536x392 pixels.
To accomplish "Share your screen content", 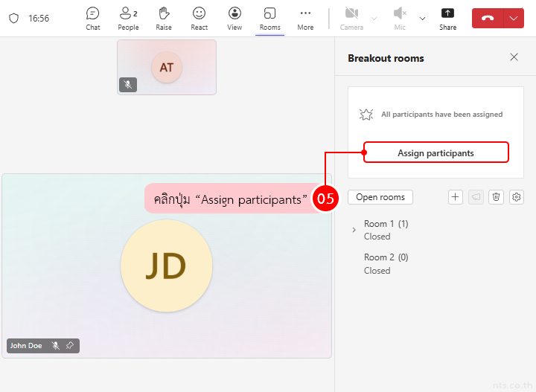I will pos(447,18).
